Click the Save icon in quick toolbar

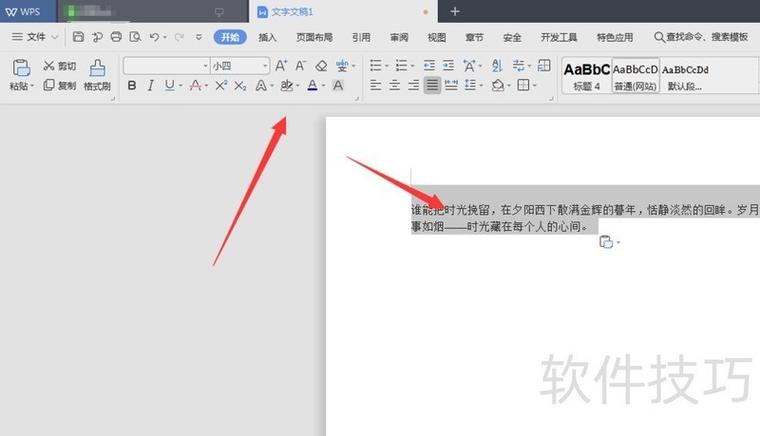[x=78, y=37]
